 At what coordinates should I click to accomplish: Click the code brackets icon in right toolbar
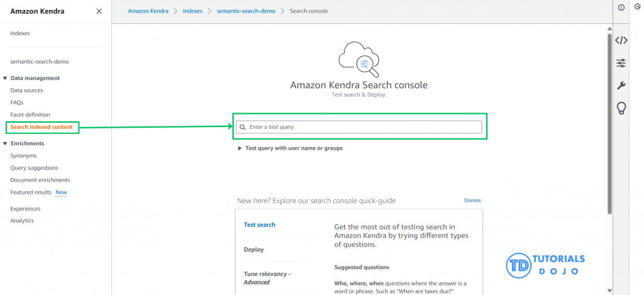click(x=621, y=40)
